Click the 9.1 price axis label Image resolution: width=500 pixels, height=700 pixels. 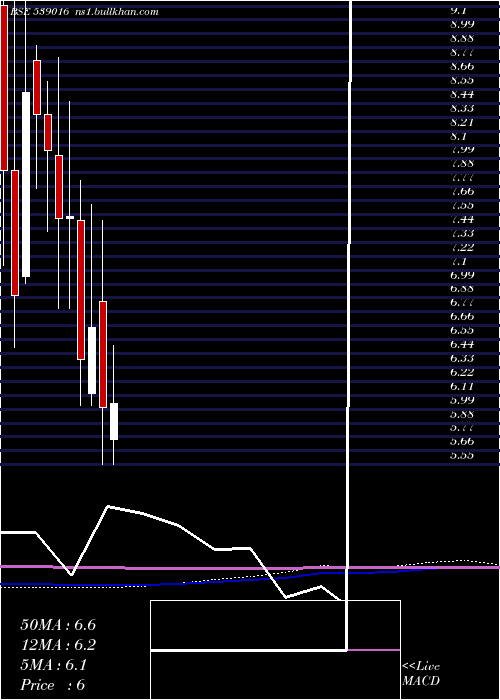pyautogui.click(x=459, y=11)
